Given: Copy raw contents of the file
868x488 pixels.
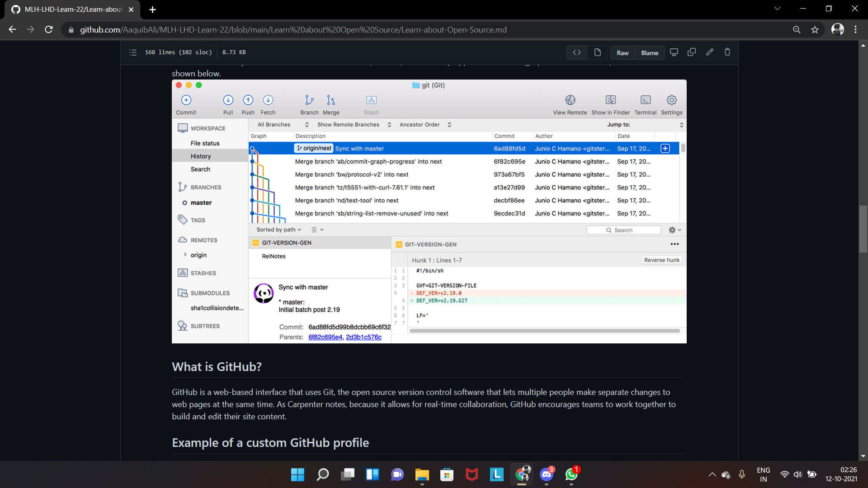Looking at the screenshot, I should 692,52.
